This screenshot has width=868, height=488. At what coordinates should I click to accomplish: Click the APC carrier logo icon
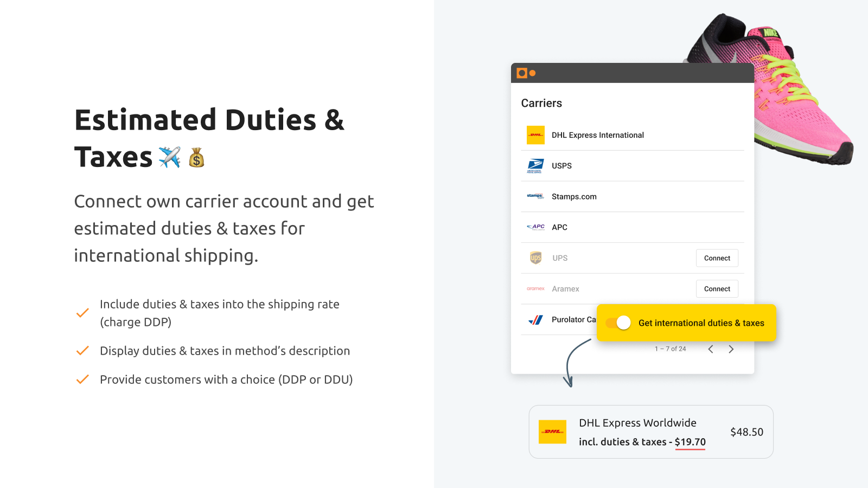535,227
